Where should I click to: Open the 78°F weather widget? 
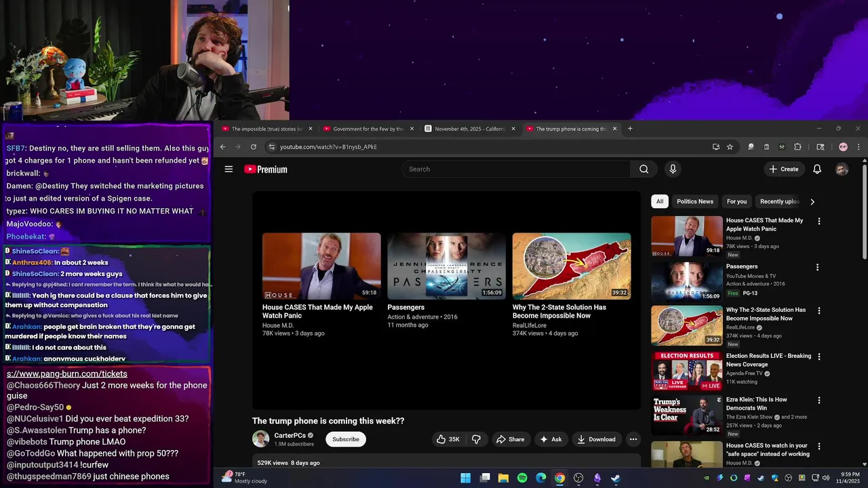point(245,478)
